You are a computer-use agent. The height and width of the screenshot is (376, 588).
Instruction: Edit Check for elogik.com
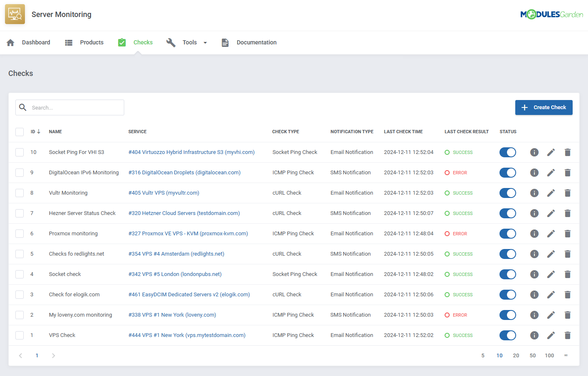coord(551,295)
